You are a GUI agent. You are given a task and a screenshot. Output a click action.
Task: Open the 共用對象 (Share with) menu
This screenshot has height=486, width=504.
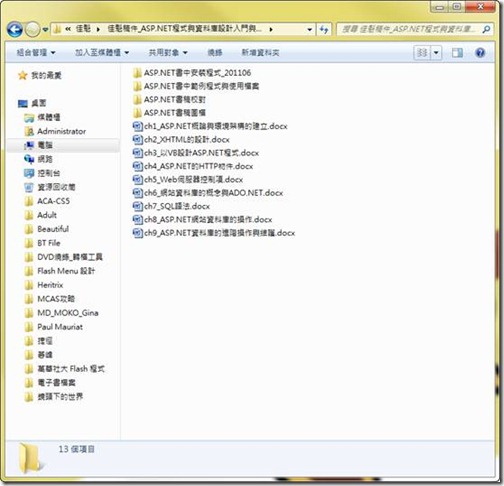(x=168, y=52)
